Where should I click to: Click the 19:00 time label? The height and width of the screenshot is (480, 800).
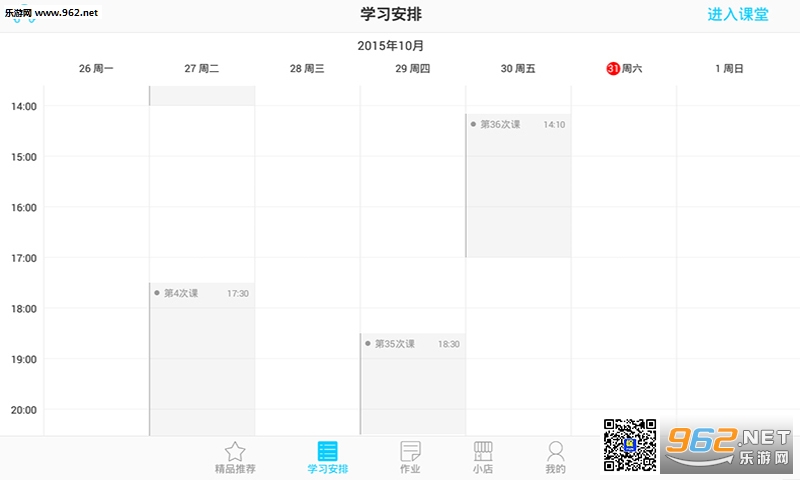[24, 359]
